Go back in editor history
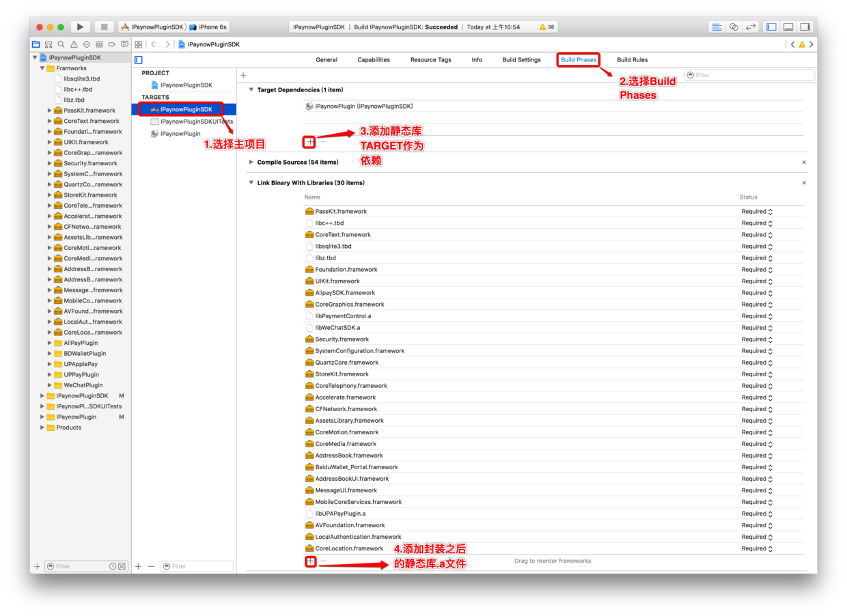 point(154,44)
